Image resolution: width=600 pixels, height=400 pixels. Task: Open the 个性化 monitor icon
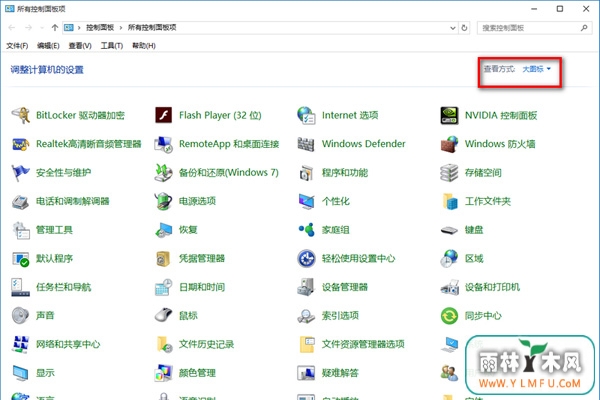306,201
